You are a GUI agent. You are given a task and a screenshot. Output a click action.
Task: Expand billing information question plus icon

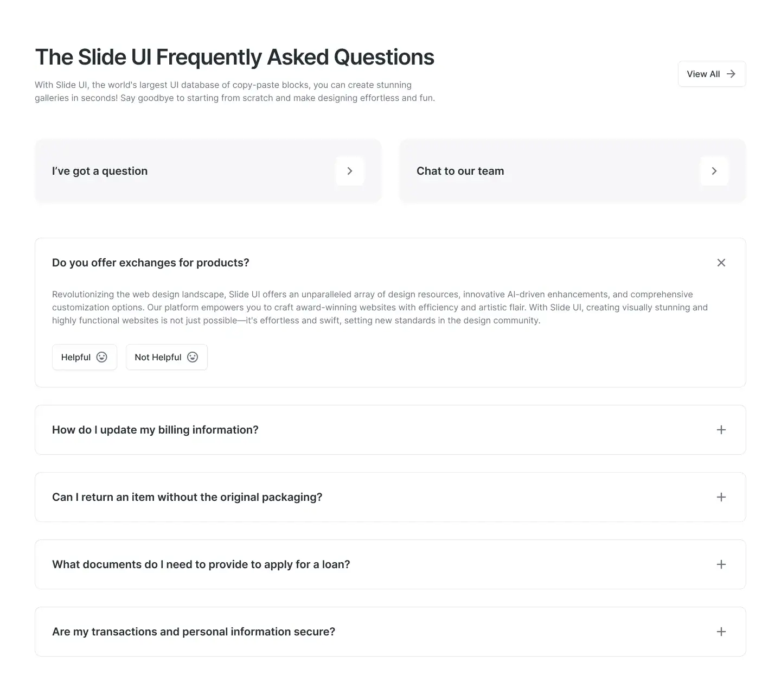click(721, 430)
